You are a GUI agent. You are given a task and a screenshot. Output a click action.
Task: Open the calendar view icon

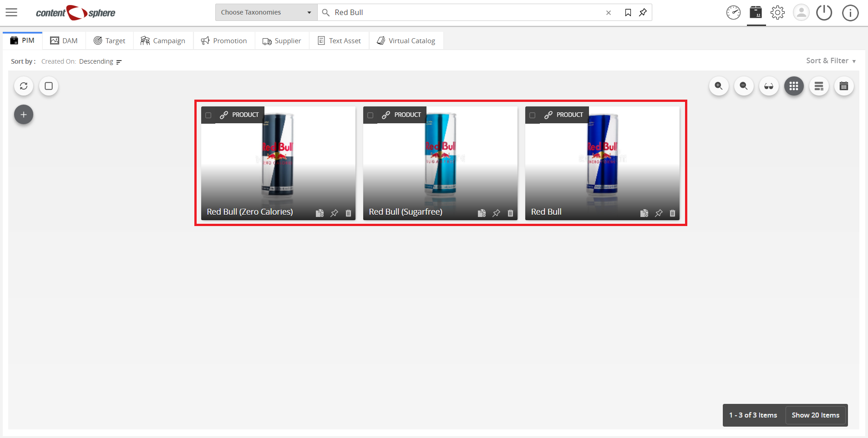click(844, 86)
